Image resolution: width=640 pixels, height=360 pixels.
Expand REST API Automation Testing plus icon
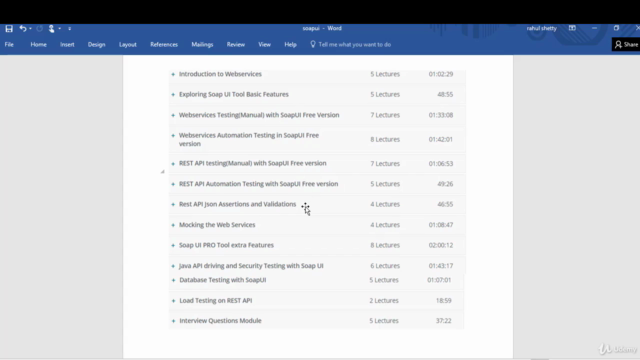[173, 184]
